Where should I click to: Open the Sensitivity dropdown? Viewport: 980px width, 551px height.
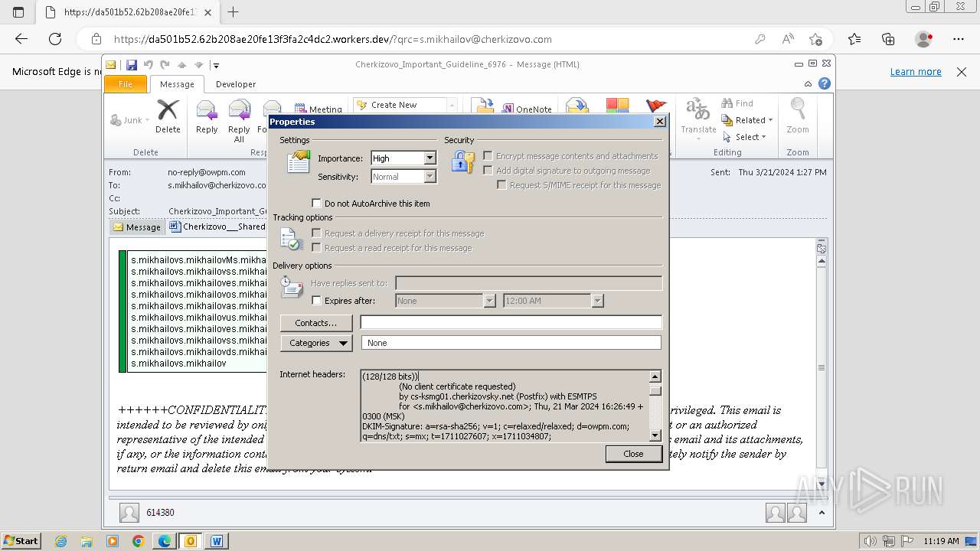point(430,177)
